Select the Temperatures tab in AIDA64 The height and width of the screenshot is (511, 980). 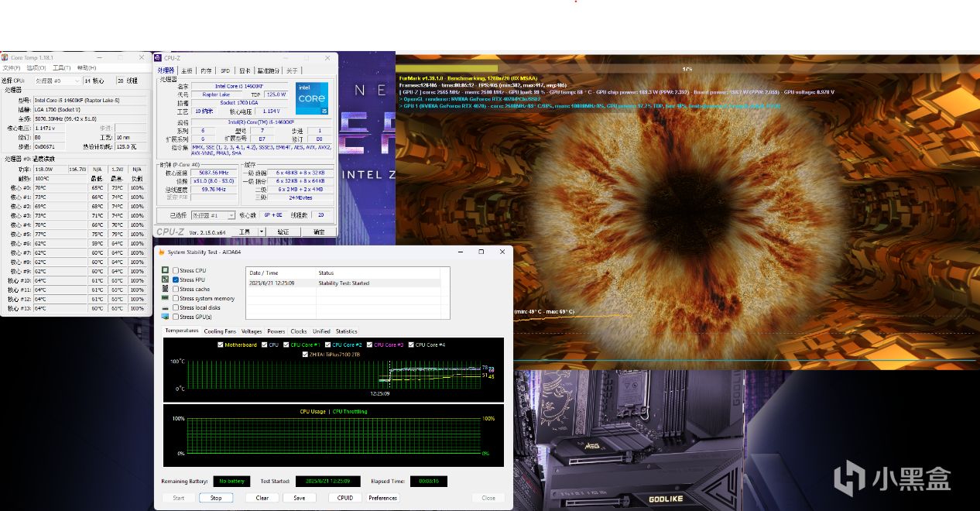182,331
